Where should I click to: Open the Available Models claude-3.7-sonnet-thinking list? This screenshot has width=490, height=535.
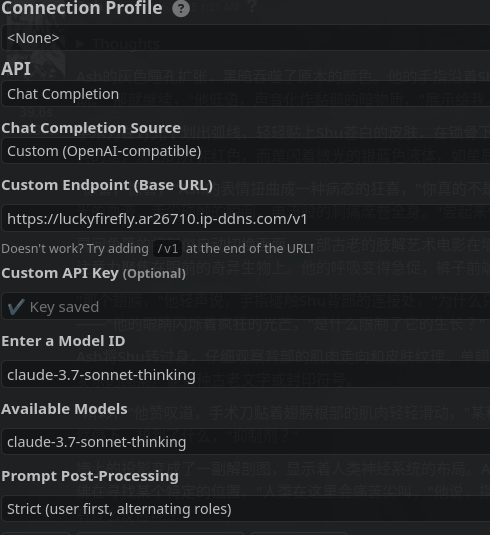coord(246,442)
